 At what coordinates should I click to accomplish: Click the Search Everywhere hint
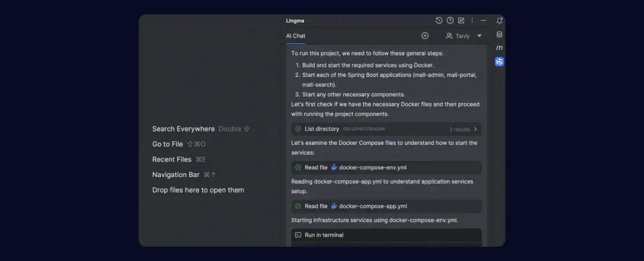tap(183, 129)
